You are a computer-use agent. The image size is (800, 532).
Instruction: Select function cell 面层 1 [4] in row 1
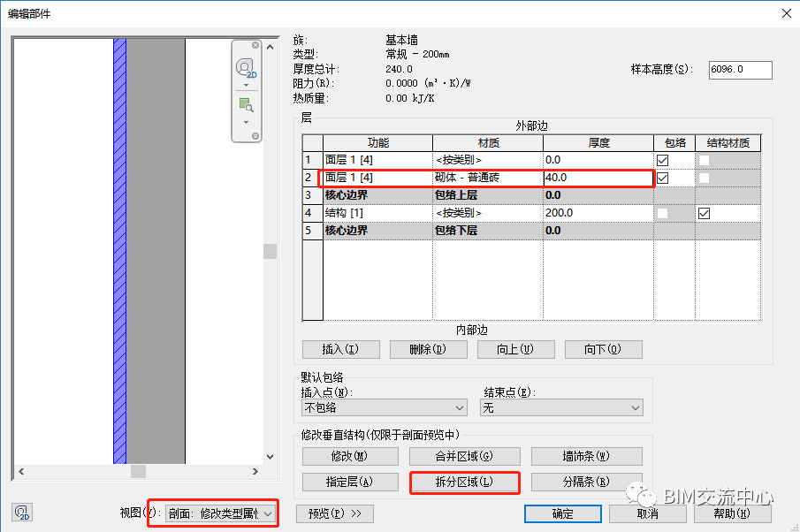(377, 160)
